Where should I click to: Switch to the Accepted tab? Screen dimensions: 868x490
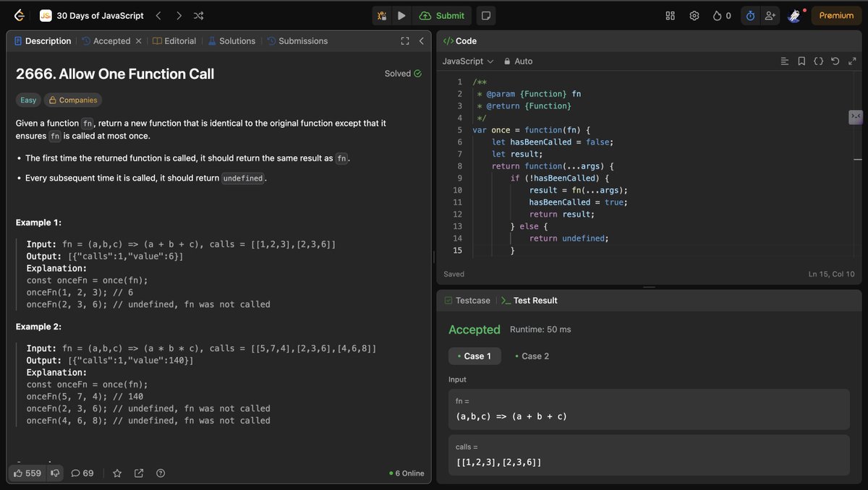click(x=106, y=41)
